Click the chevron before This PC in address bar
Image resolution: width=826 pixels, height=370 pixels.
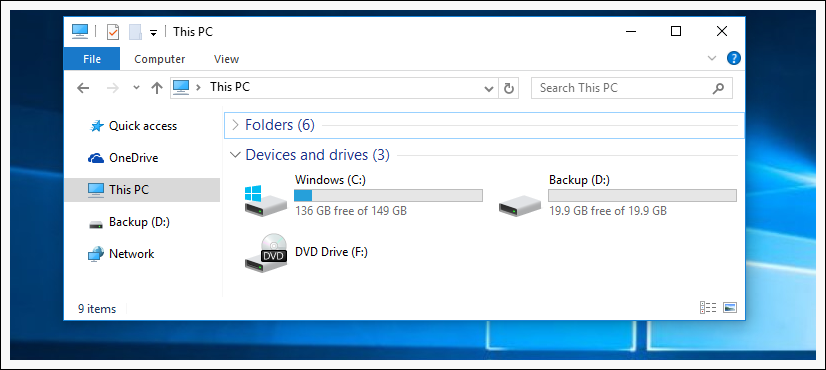[199, 87]
